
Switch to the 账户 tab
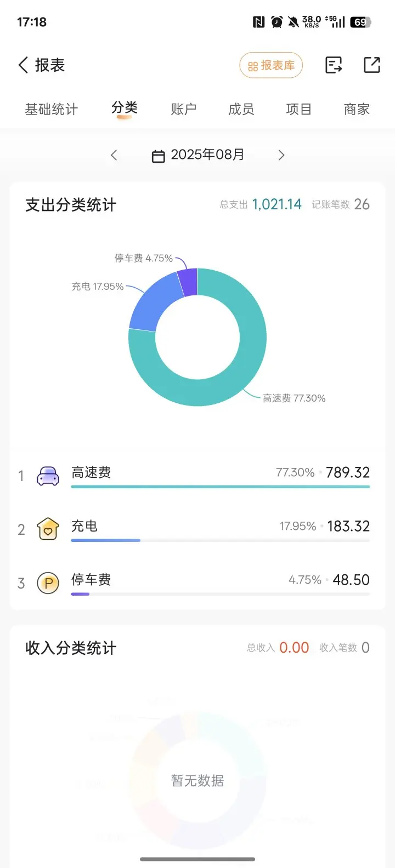point(183,109)
